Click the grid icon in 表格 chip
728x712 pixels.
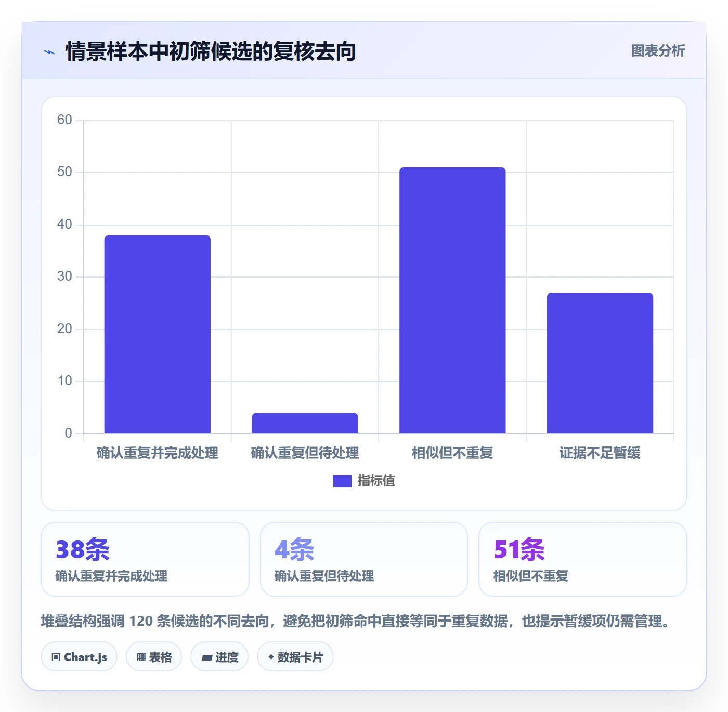tap(141, 657)
